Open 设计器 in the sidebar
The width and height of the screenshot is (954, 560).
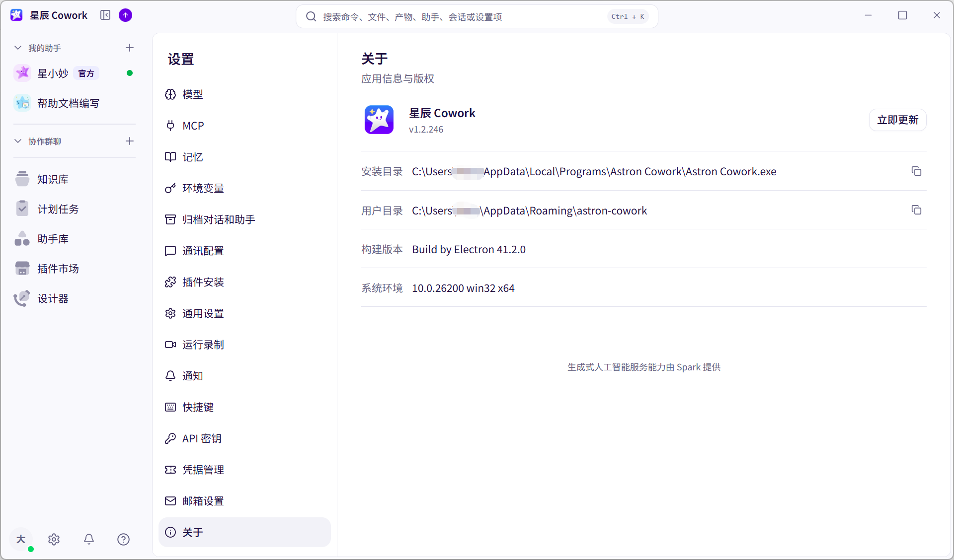[x=75, y=298]
